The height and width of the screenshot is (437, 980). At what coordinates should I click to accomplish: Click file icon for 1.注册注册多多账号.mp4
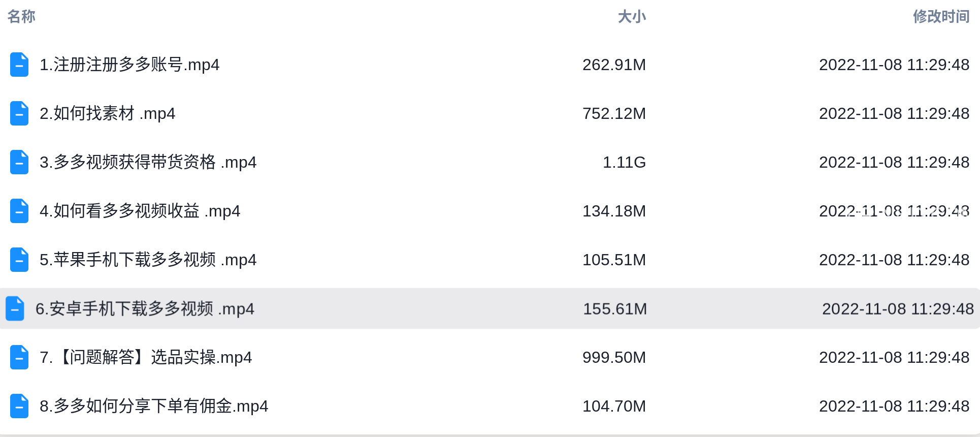(x=19, y=65)
